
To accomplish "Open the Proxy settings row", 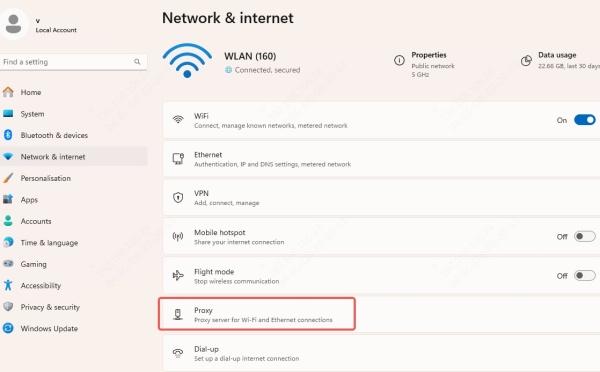I will click(382, 314).
